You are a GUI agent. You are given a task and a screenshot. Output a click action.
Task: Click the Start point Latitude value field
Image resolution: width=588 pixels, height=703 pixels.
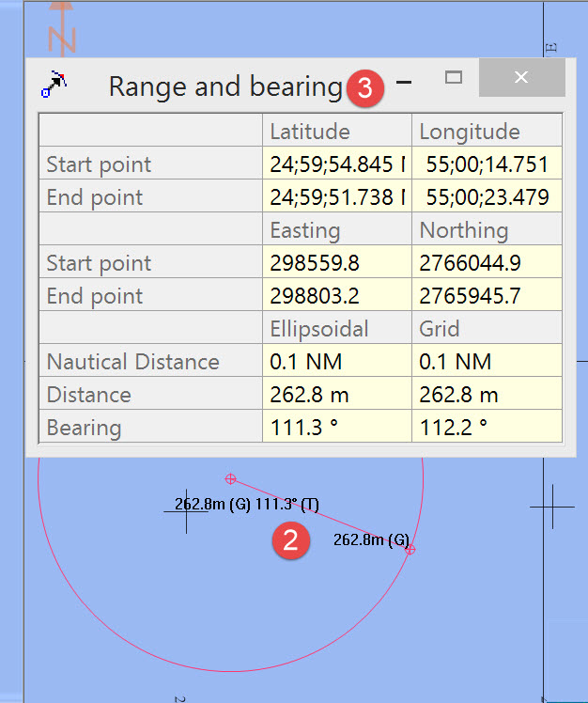click(x=336, y=164)
